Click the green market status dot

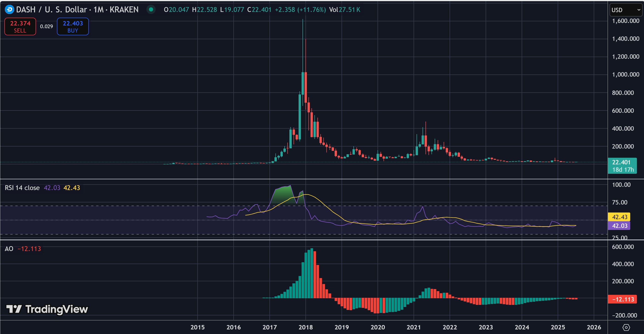click(151, 9)
